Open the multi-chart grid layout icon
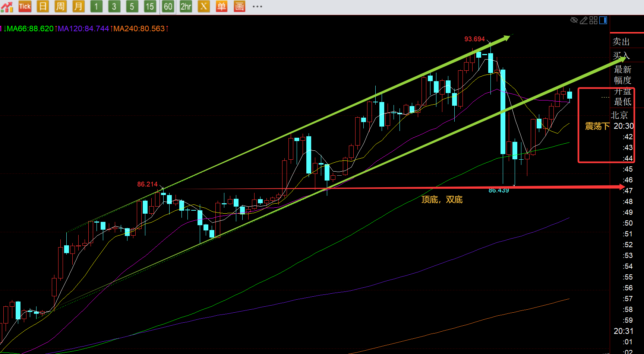This screenshot has width=644, height=354. coord(593,20)
